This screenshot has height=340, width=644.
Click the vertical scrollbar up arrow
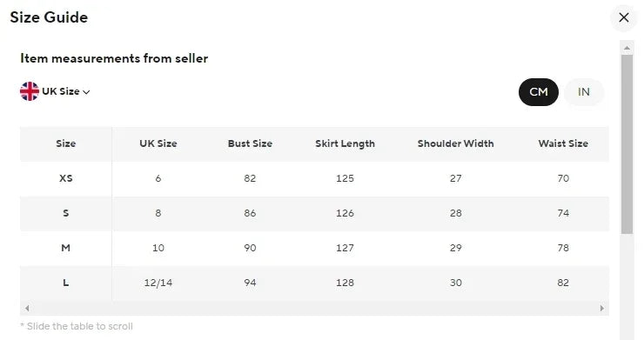(x=627, y=48)
